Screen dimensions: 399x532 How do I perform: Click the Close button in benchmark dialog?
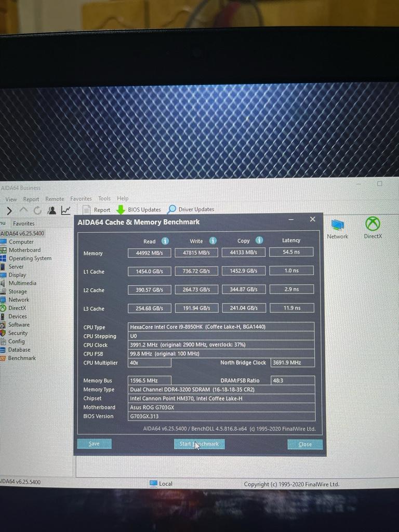coord(305,444)
